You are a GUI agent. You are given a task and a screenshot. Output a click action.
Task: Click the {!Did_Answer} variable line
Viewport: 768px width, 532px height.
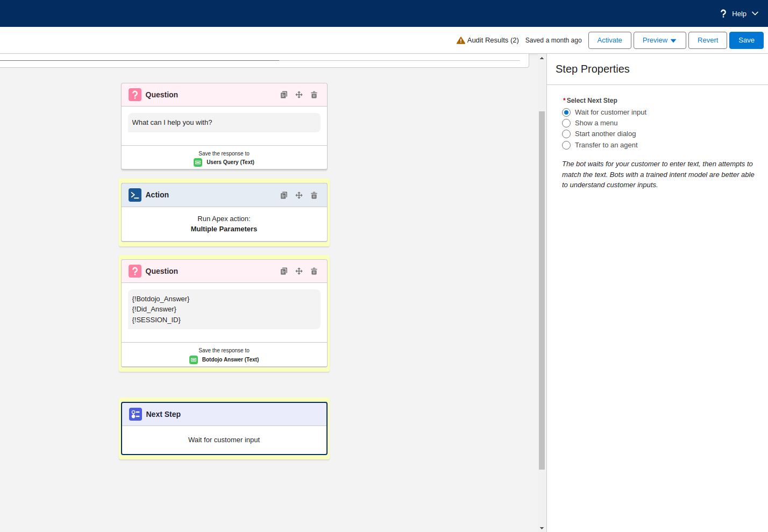click(154, 309)
